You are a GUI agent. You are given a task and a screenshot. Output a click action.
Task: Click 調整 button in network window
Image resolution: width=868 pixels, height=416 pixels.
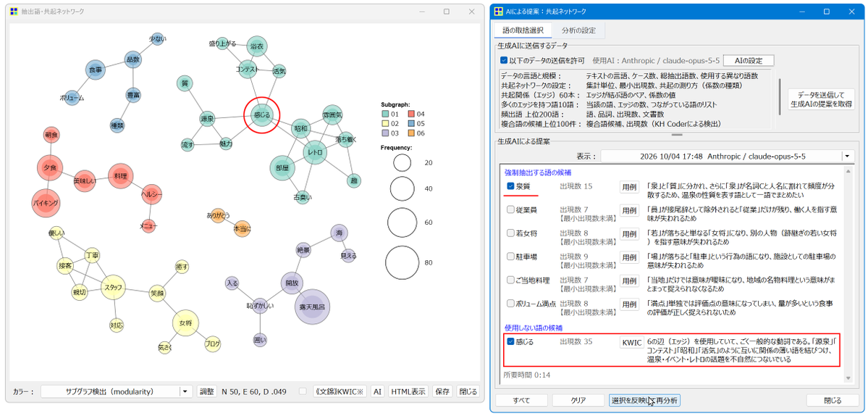206,391
